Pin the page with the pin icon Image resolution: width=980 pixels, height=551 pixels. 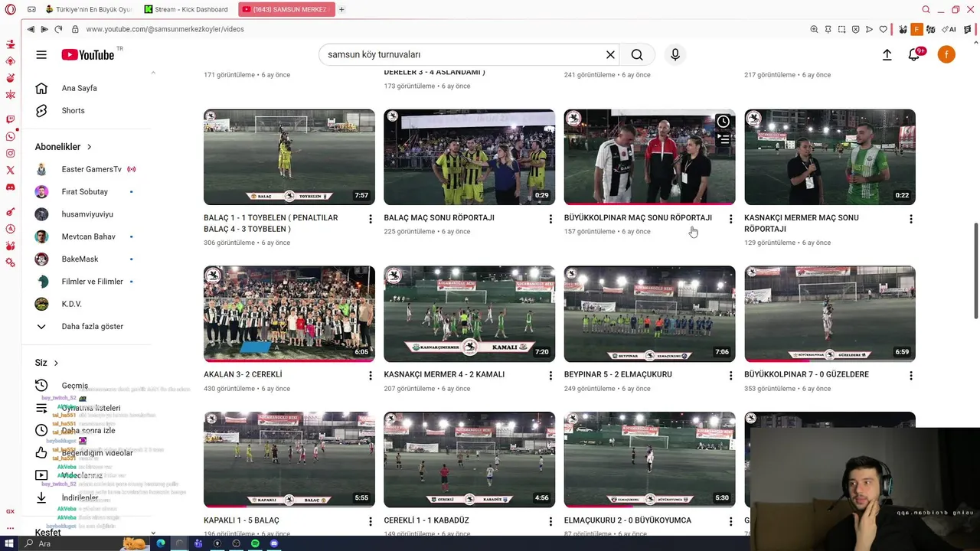click(x=828, y=29)
